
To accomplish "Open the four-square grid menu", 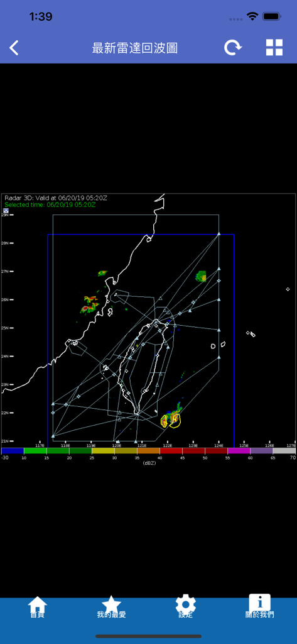I will (x=274, y=48).
